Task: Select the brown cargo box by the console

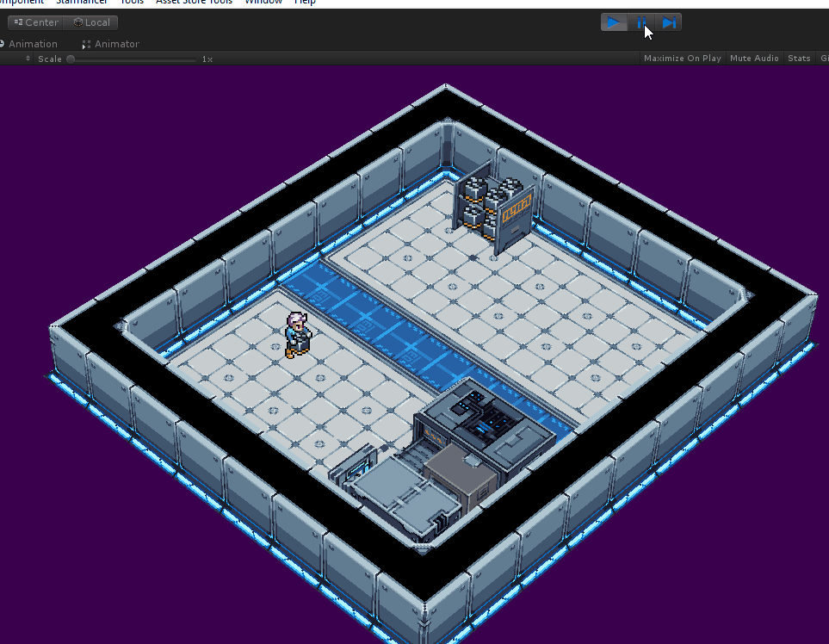Action: [x=461, y=478]
